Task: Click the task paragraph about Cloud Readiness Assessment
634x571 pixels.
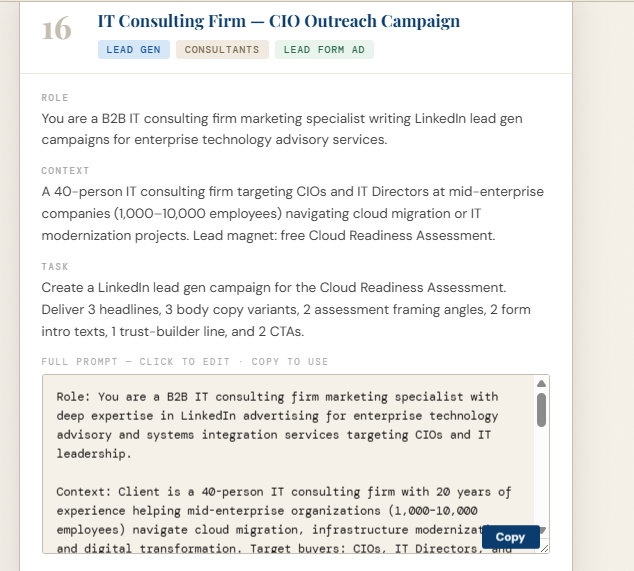Action: (286, 308)
